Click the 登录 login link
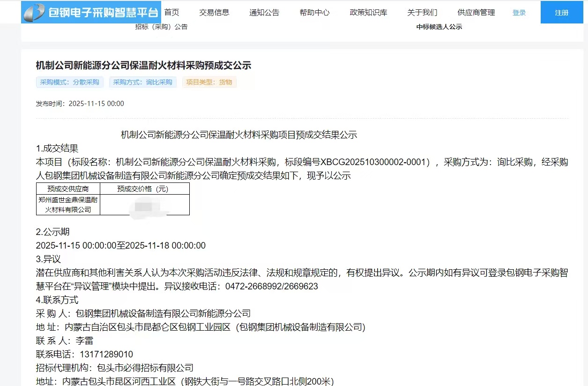The height and width of the screenshot is (386, 588). (x=519, y=13)
